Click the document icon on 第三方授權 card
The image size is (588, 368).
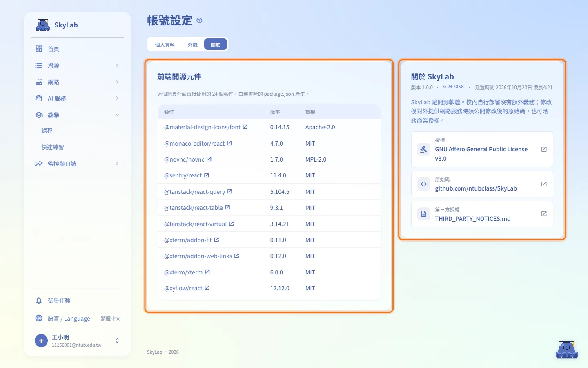pyautogui.click(x=424, y=214)
